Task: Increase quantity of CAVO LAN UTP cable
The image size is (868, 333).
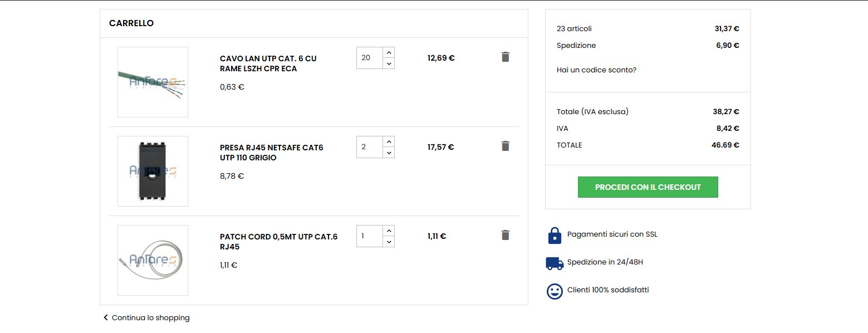Action: 389,52
